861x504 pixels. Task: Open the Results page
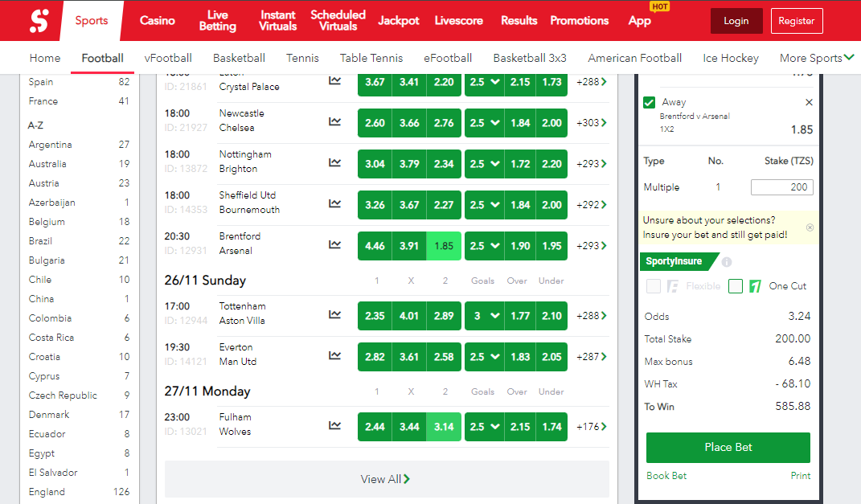click(519, 20)
